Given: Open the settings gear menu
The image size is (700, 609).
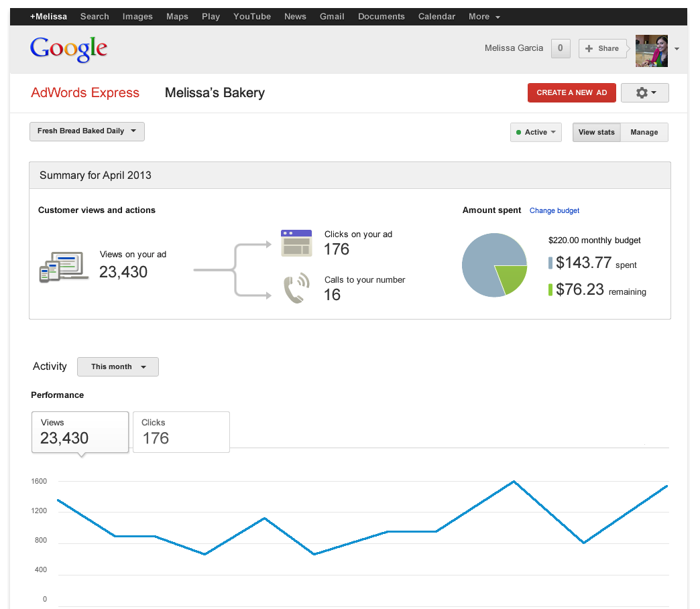Looking at the screenshot, I should point(644,93).
